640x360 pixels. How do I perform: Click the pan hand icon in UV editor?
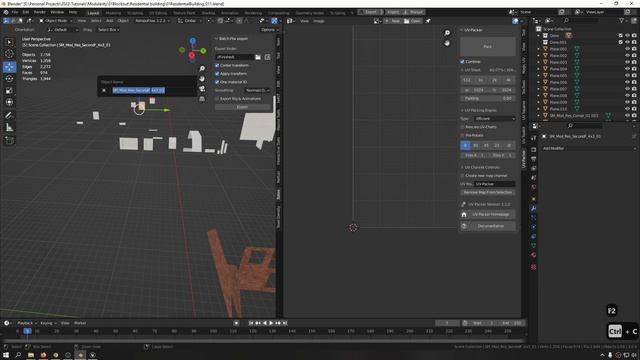click(447, 43)
